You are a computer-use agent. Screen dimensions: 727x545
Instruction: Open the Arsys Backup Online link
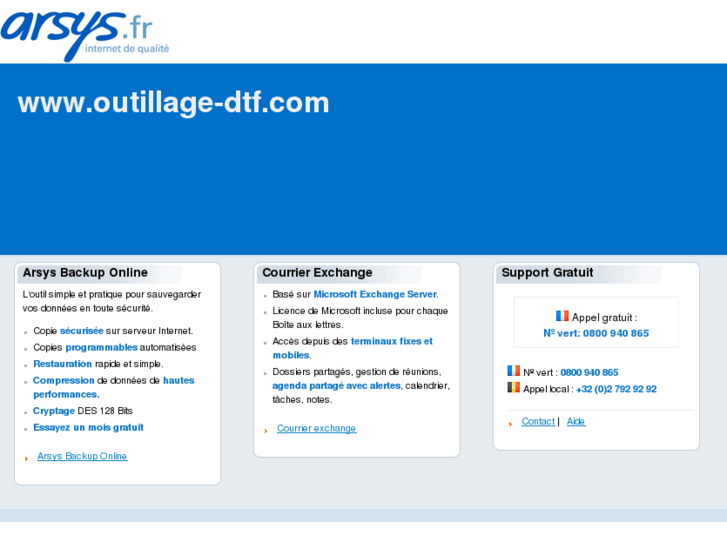coord(82,456)
